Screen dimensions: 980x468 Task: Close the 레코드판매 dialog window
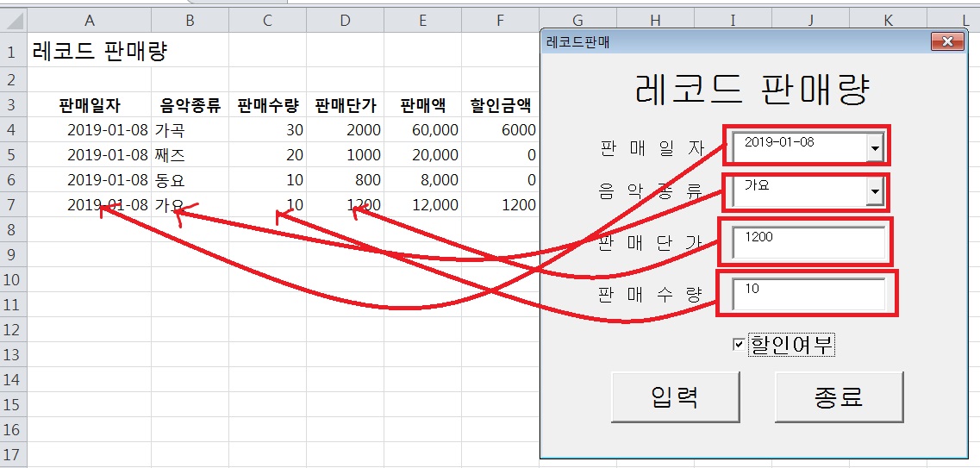947,42
